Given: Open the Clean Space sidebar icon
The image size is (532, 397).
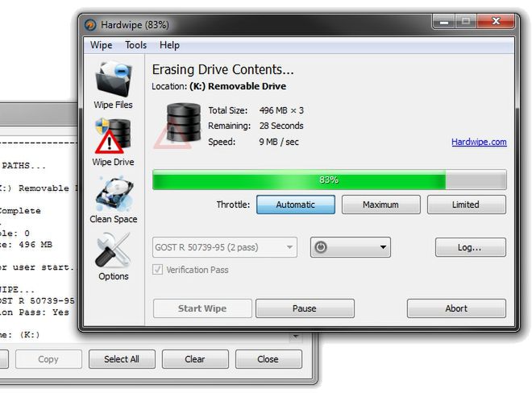Looking at the screenshot, I should click(x=114, y=193).
